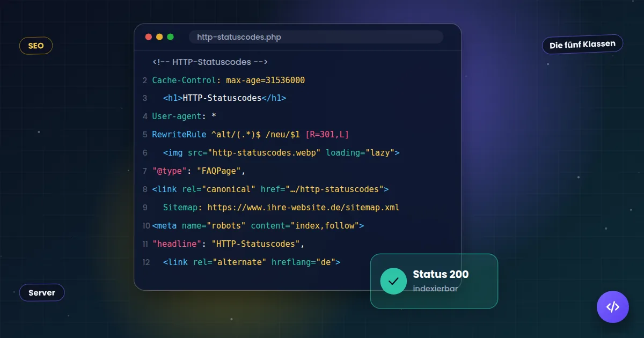The image size is (644, 338).
Task: Click the yellow window dot
Action: click(159, 37)
